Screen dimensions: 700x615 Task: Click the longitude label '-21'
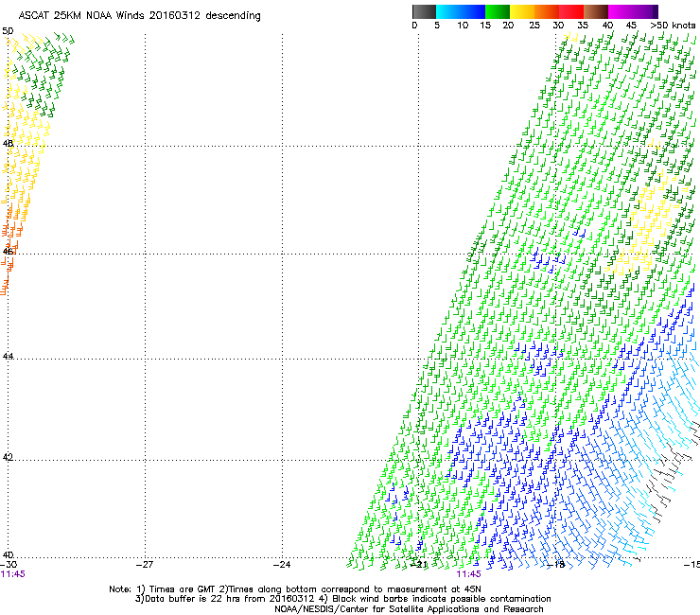[419, 565]
